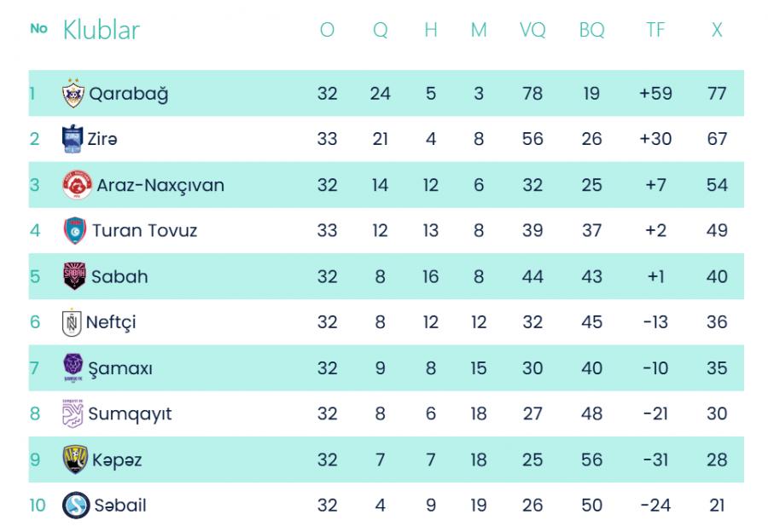Click the Sumqayıt club logo

pos(73,413)
